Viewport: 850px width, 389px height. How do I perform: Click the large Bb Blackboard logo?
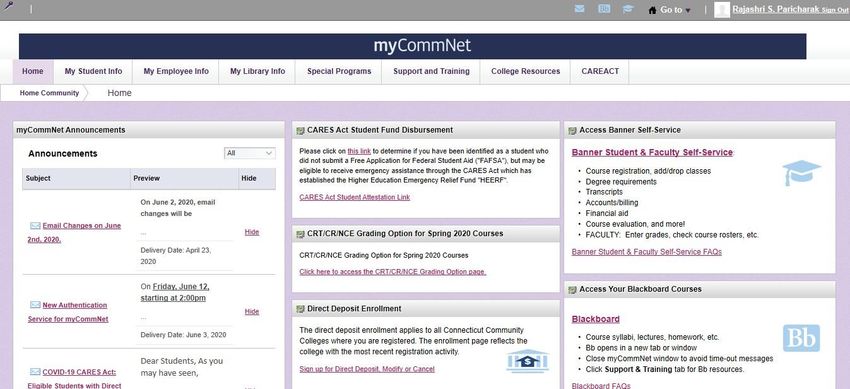[801, 338]
